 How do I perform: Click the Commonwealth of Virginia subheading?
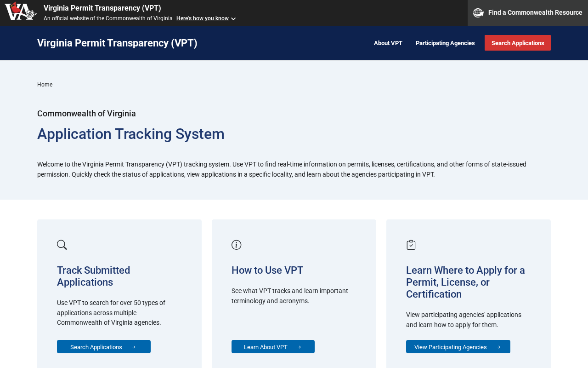[x=86, y=114]
